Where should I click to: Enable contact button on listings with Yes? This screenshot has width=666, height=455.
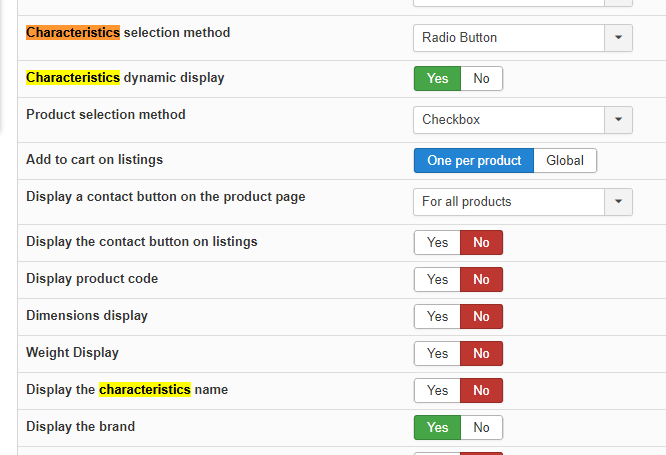(437, 243)
